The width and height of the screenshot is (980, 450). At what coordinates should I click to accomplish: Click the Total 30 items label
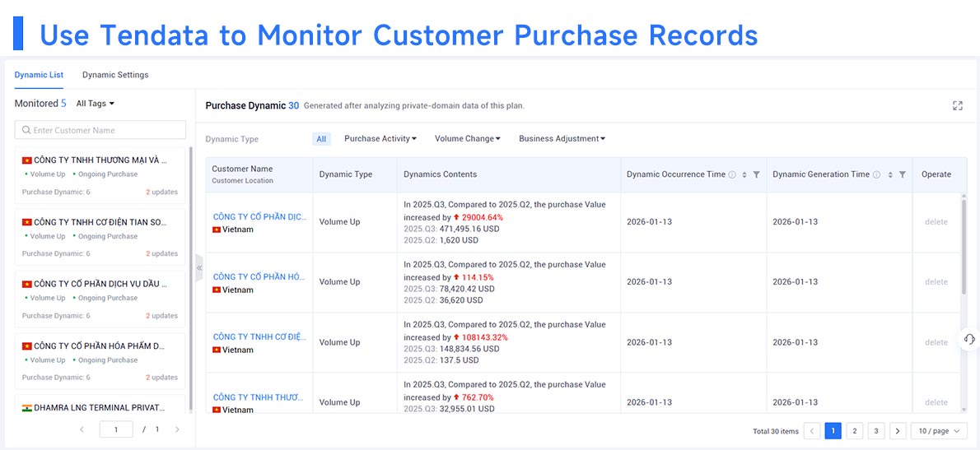pos(776,431)
